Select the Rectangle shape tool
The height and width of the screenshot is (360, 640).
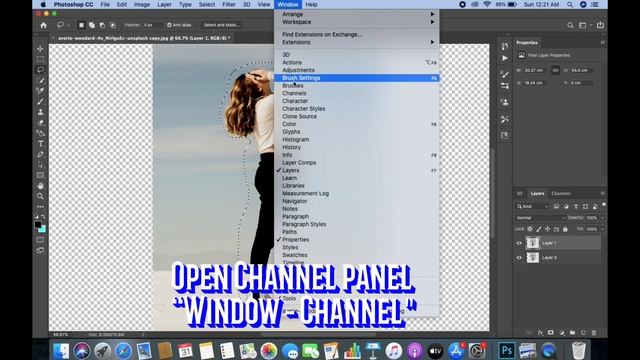pyautogui.click(x=40, y=176)
